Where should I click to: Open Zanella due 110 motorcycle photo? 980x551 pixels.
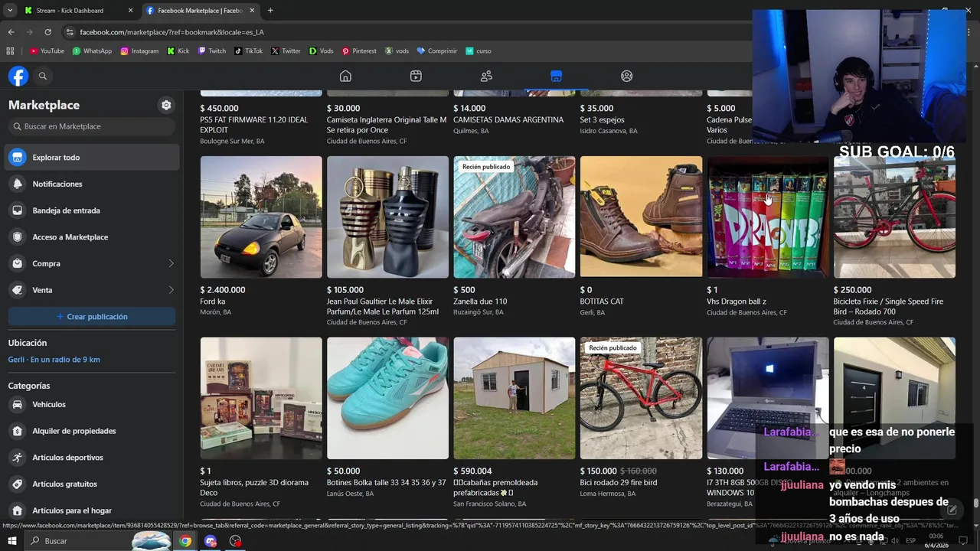(x=514, y=217)
